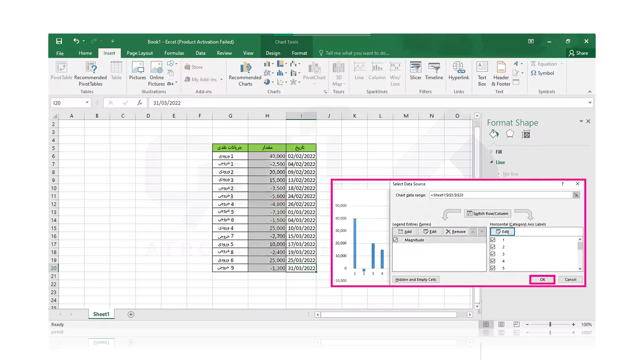Screen dimensions: 644x362
Task: Click the new sheet plus icon
Action: click(131, 314)
